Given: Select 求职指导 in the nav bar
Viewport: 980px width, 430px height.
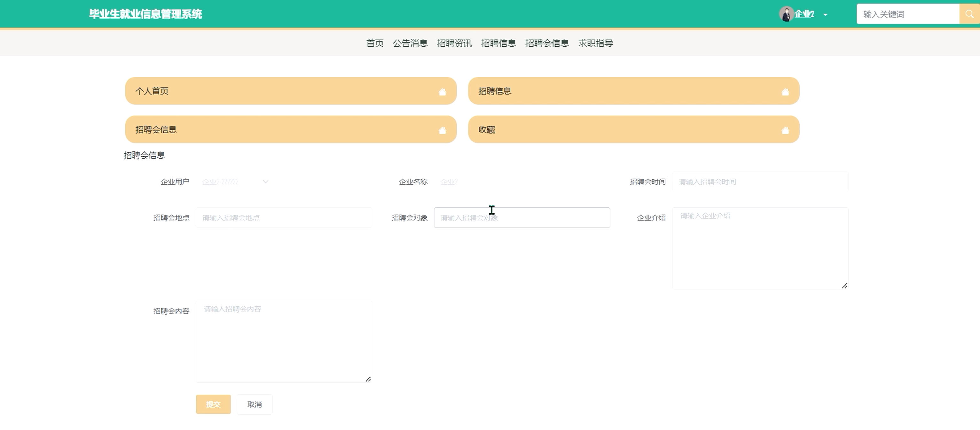Looking at the screenshot, I should (595, 43).
